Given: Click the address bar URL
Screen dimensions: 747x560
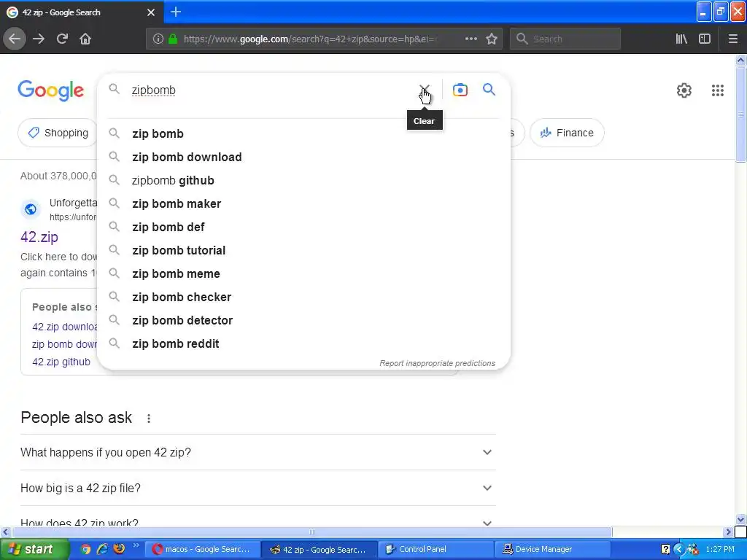Looking at the screenshot, I should tap(309, 39).
